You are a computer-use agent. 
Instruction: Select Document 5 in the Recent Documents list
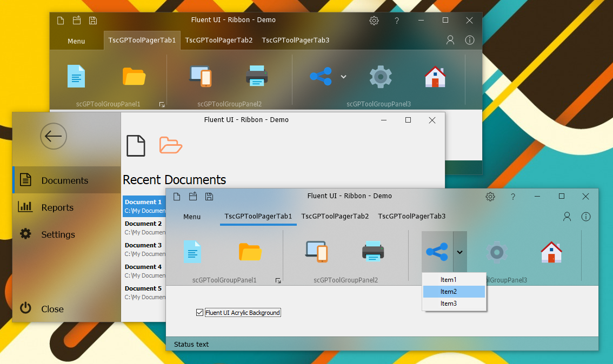pyautogui.click(x=145, y=292)
